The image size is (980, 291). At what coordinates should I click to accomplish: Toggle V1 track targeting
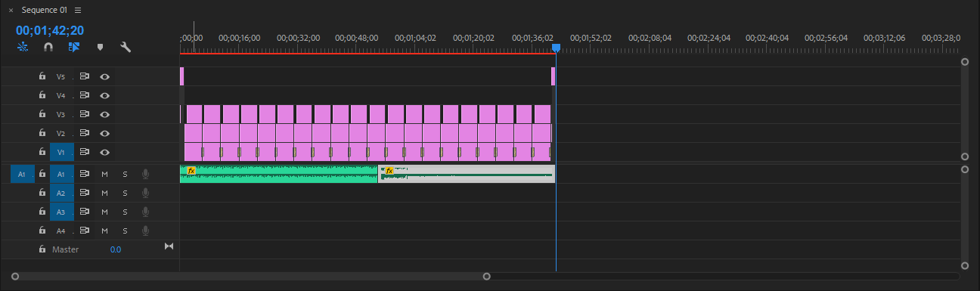click(x=62, y=152)
